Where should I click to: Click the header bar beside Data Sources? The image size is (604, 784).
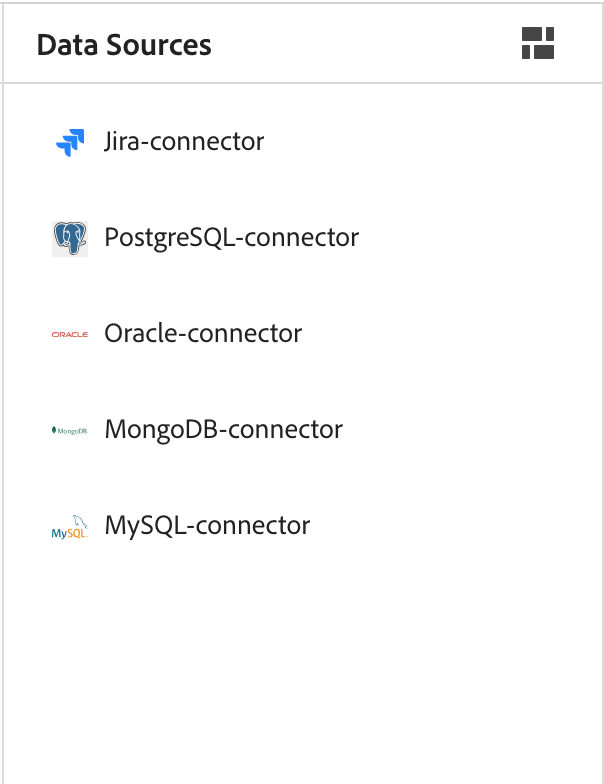pyautogui.click(x=360, y=44)
